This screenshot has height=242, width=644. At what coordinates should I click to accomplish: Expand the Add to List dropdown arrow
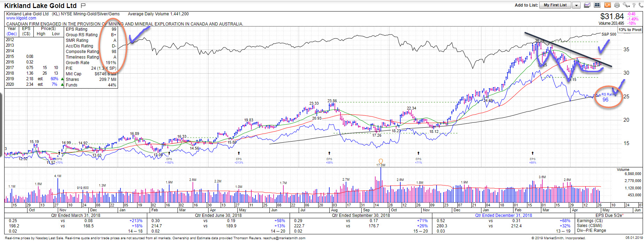pos(576,5)
